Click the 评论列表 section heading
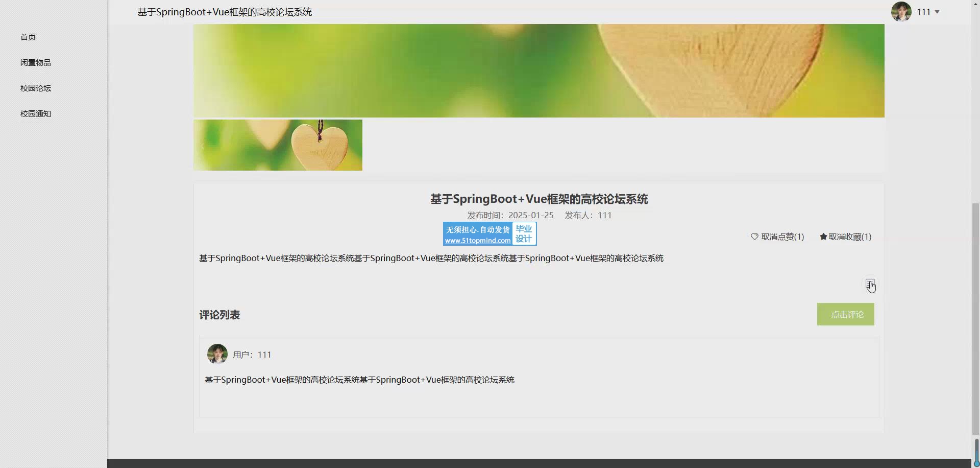This screenshot has height=468, width=980. pos(219,315)
